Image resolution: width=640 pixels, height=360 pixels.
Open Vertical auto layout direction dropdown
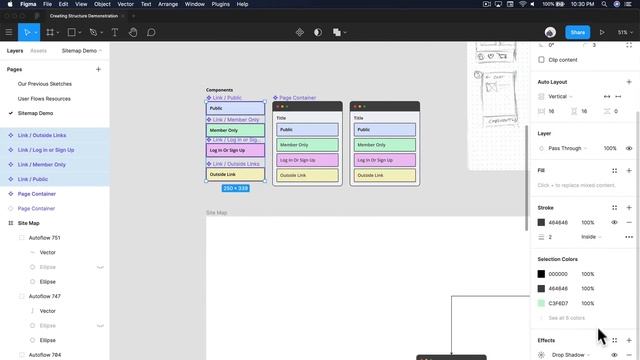(x=560, y=97)
